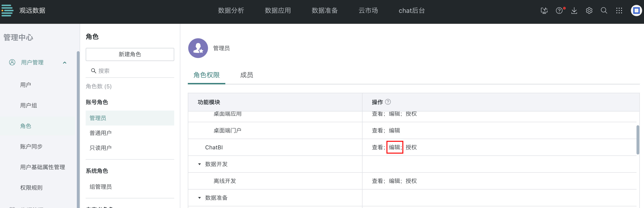
Task: Collapse the 用户管理 sidebar section
Action: tap(64, 63)
